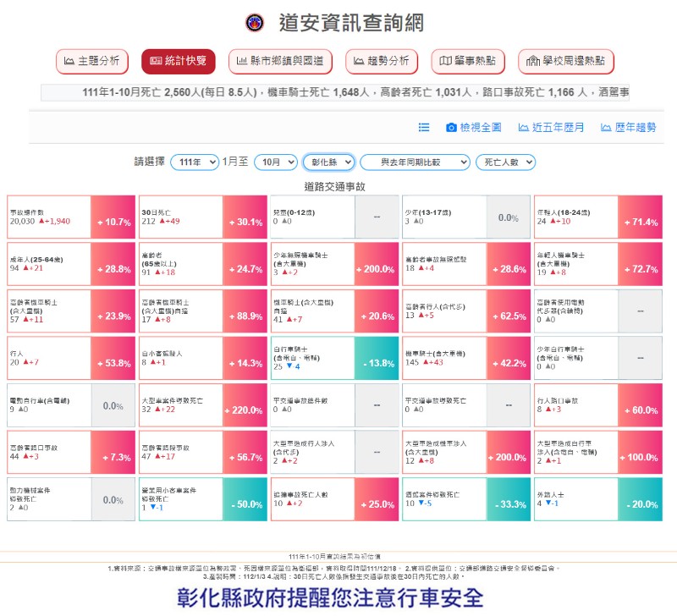This screenshot has width=677, height=616.
Task: Click the scrolling statistics ticker text
Action: 338,93
